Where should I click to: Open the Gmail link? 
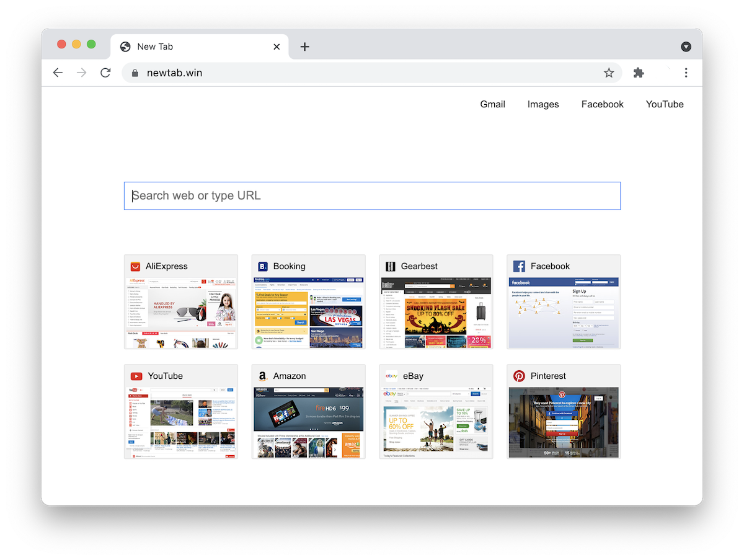pos(492,104)
